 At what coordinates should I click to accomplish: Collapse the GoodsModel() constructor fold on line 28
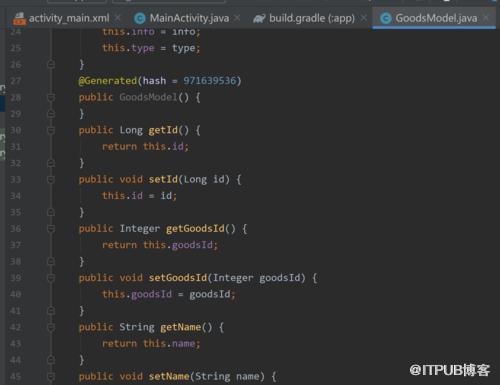(51, 97)
